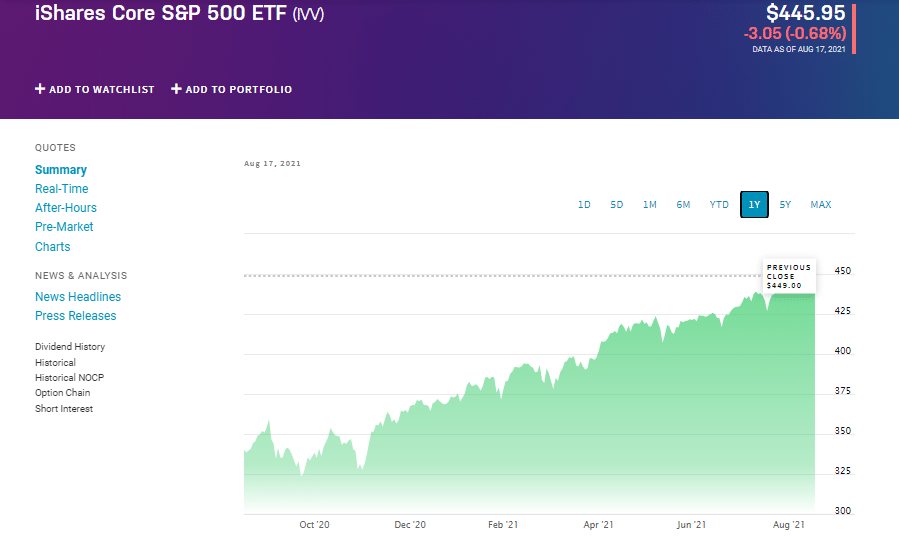Open the Dividend History link
The image size is (899, 538).
pyautogui.click(x=70, y=346)
